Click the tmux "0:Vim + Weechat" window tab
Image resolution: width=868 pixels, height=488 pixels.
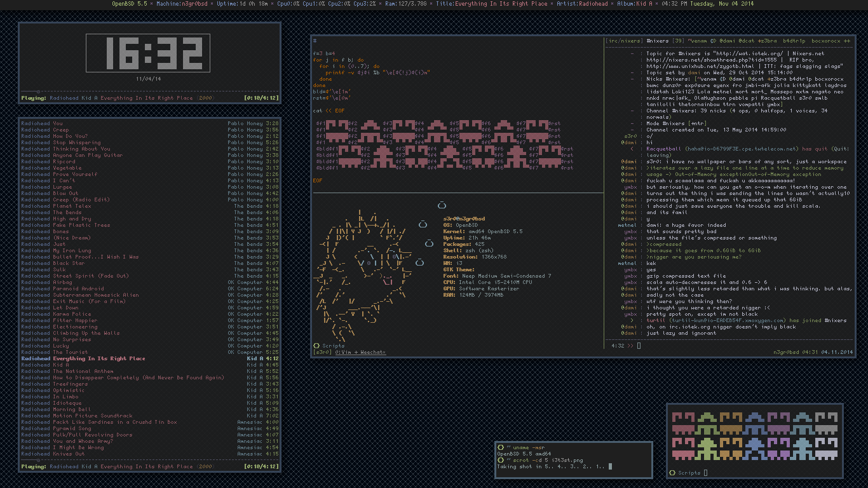361,352
